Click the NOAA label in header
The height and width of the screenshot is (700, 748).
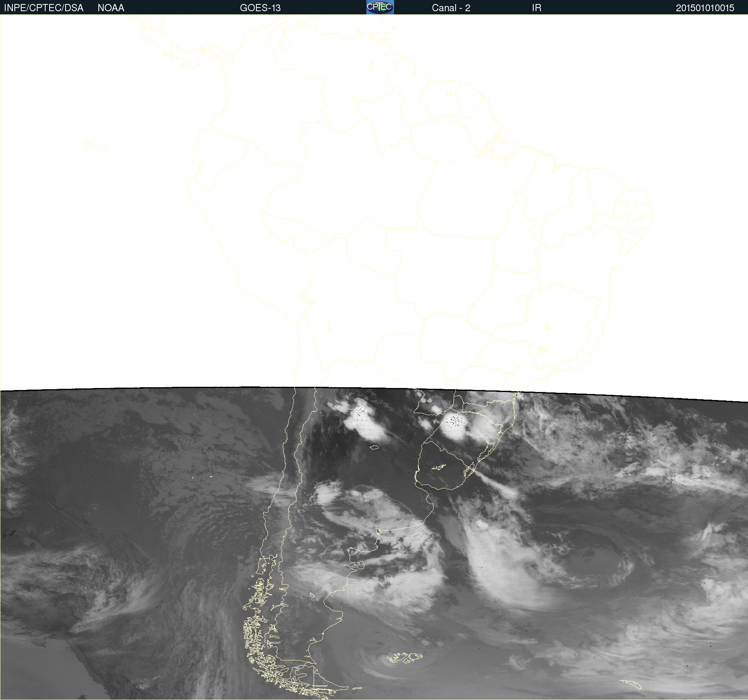111,8
